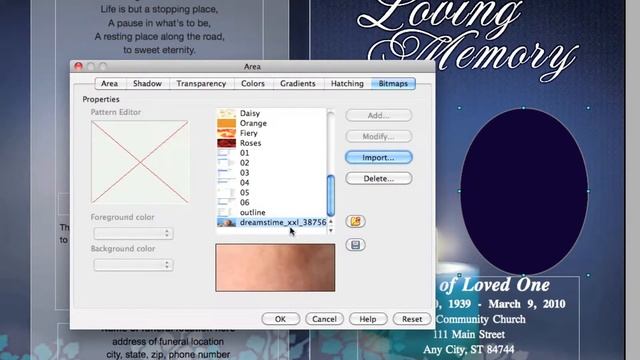Click the Add... button
640x360 pixels.
point(378,116)
